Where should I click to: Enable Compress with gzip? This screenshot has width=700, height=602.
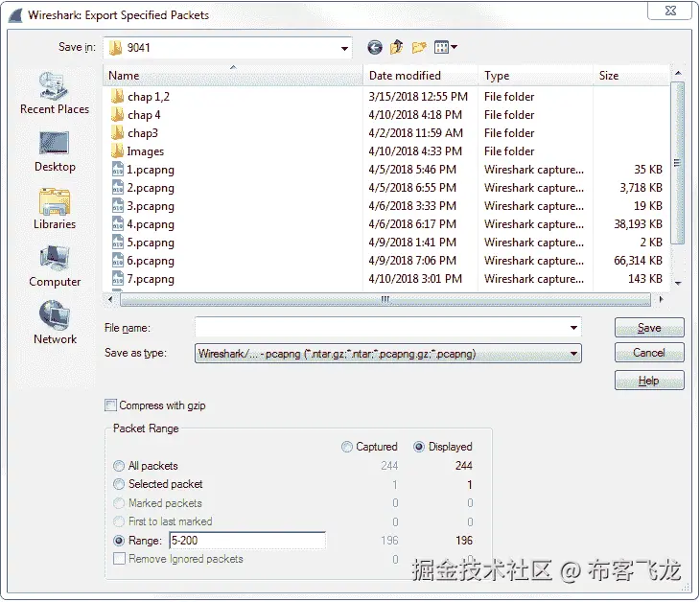pyautogui.click(x=110, y=405)
